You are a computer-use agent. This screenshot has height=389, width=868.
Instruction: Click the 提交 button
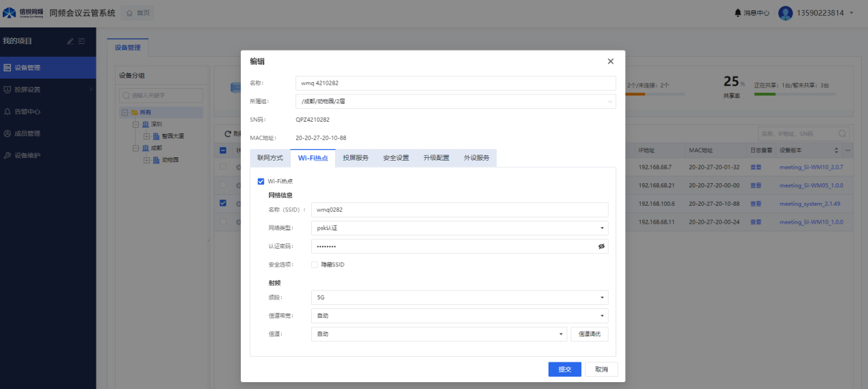pyautogui.click(x=564, y=369)
